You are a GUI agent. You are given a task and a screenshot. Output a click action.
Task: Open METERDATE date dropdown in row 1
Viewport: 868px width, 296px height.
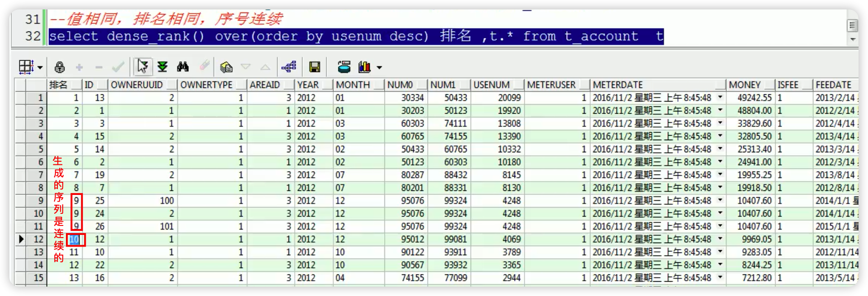[720, 97]
